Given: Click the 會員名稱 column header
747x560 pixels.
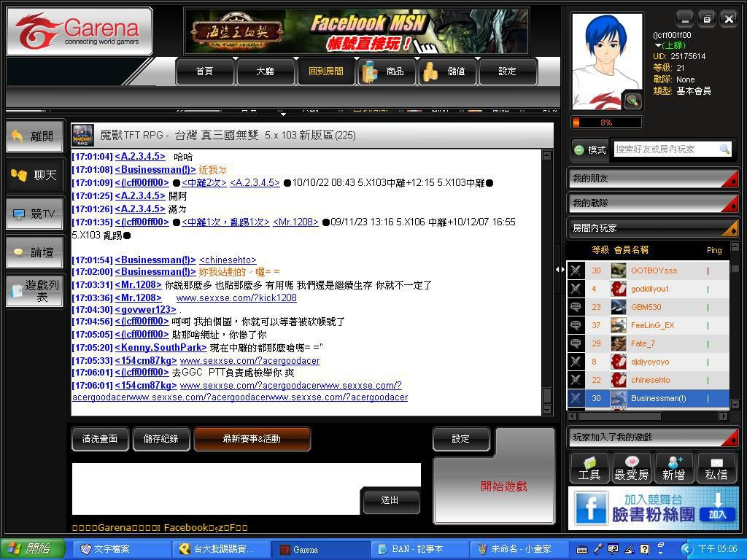Looking at the screenshot, I should pyautogui.click(x=631, y=250).
